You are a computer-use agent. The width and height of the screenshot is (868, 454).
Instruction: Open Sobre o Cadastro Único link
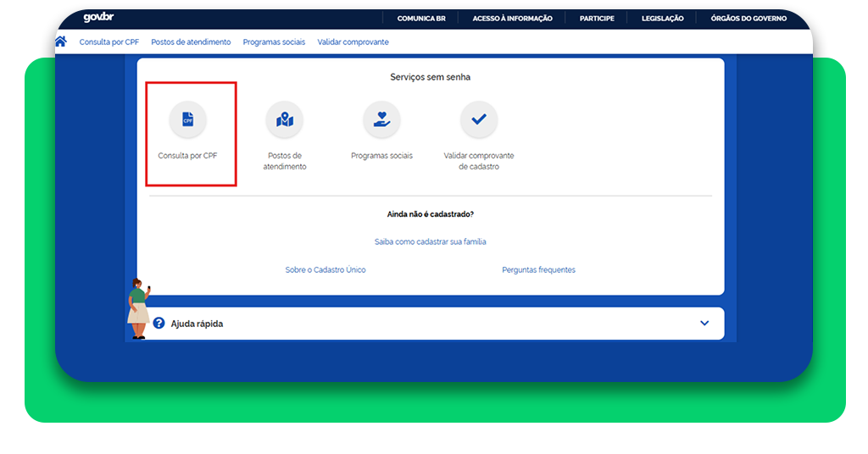pos(325,269)
